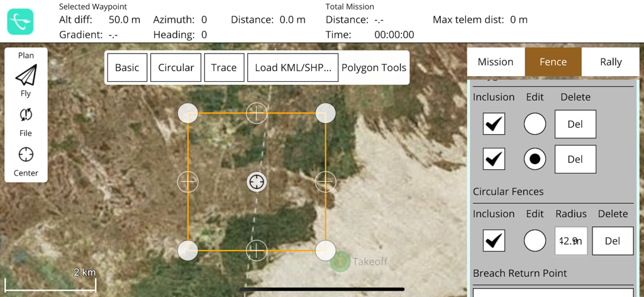Select Edit radio for second polygon fence
This screenshot has height=297, width=644.
point(535,159)
